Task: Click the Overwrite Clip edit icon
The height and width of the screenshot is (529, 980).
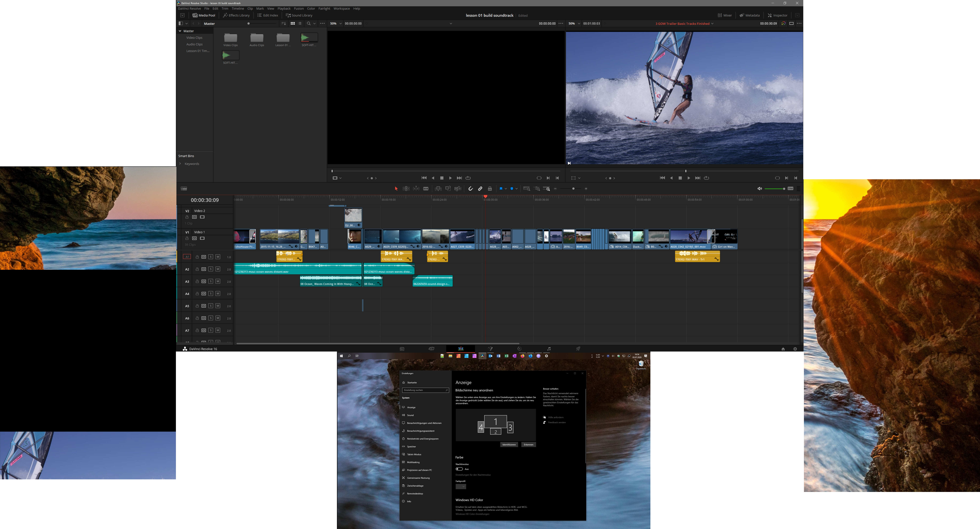Action: [x=448, y=189]
